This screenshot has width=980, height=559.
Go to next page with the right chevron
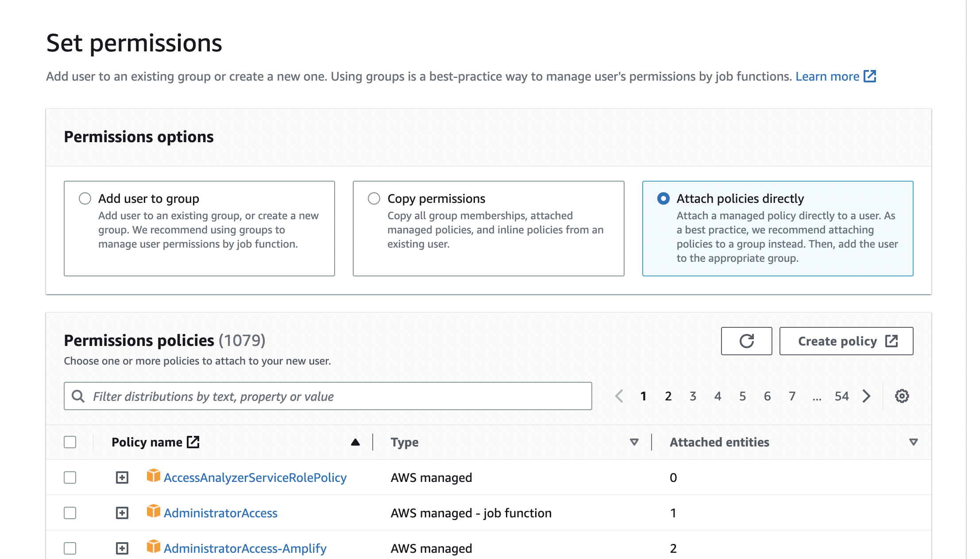point(866,396)
